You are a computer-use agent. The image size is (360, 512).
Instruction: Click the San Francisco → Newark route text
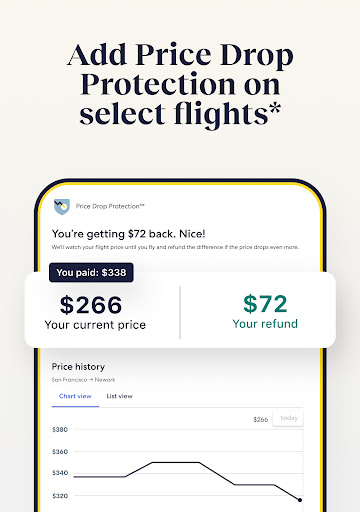pyautogui.click(x=83, y=380)
